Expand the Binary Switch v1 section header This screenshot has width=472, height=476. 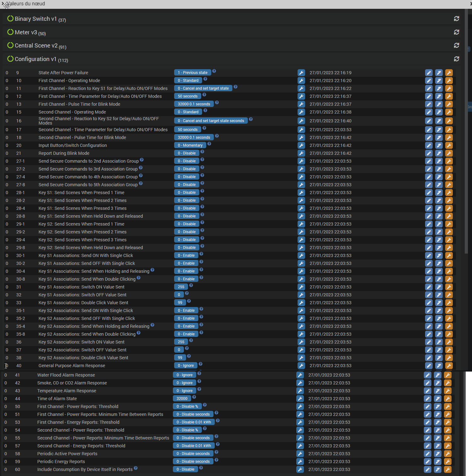pyautogui.click(x=36, y=19)
